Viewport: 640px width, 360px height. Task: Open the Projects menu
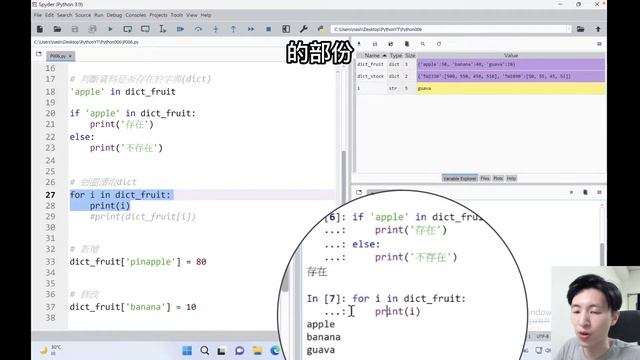pos(158,15)
